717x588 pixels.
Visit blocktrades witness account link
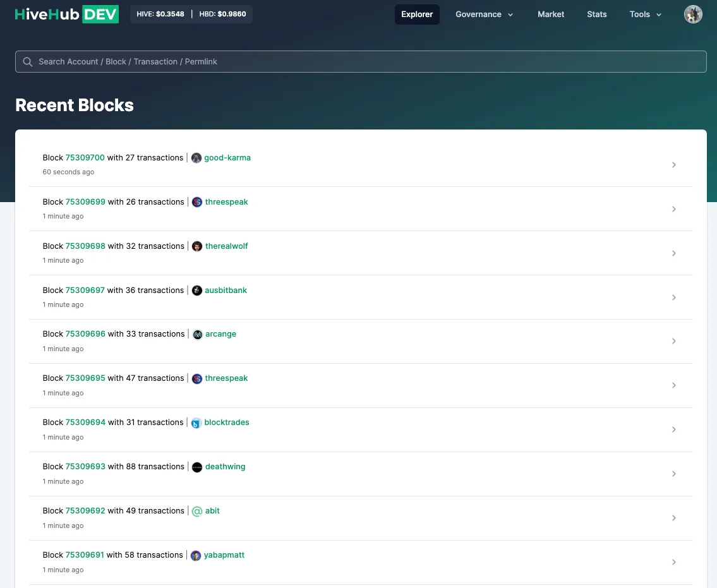(x=227, y=423)
